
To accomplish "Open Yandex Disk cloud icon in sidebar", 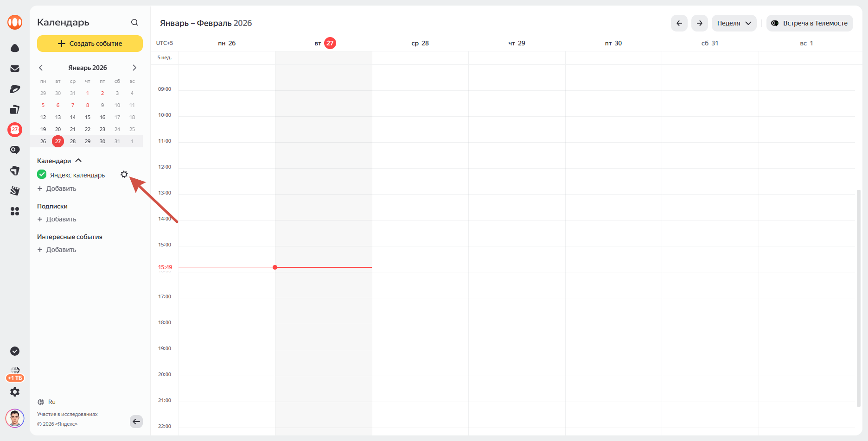I will point(15,48).
